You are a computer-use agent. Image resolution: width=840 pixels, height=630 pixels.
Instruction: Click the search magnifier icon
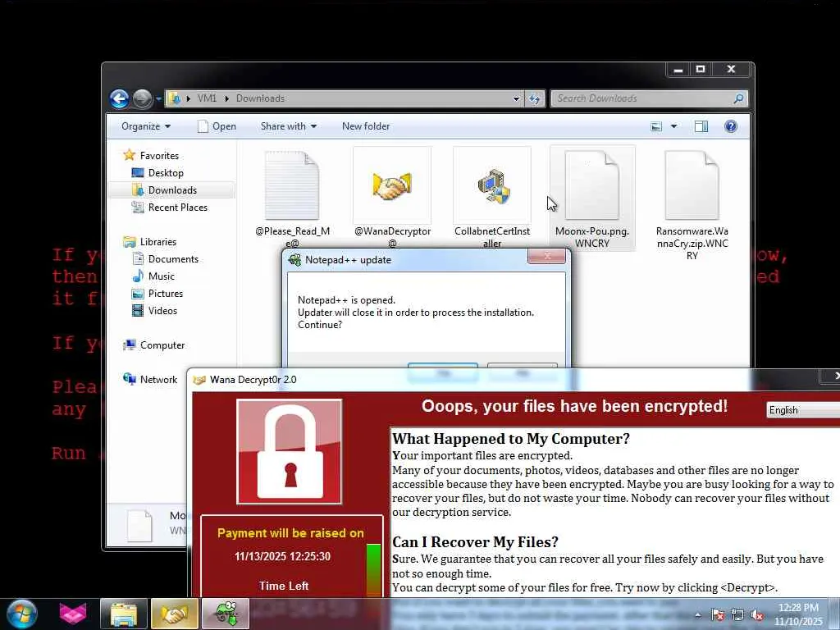pyautogui.click(x=739, y=98)
